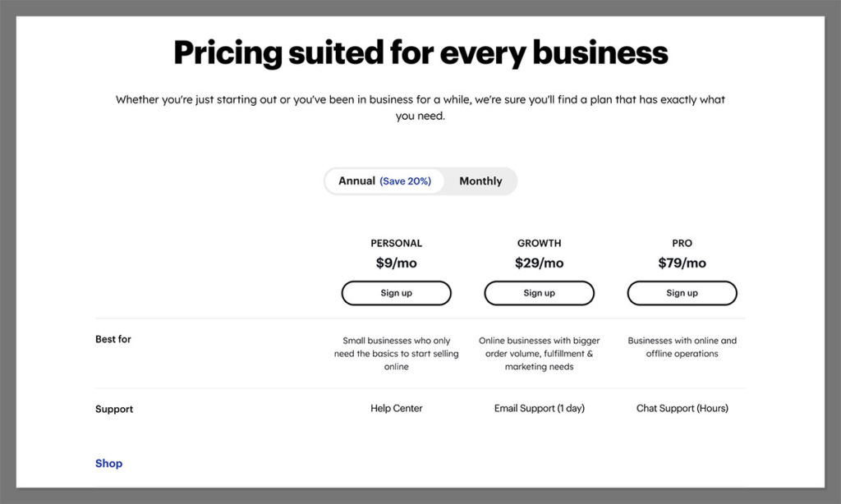Image resolution: width=841 pixels, height=504 pixels.
Task: Select the 'Help Center' support entry
Action: click(396, 408)
